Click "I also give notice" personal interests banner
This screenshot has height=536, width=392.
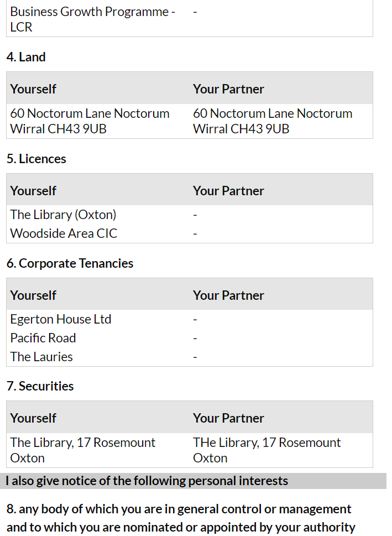pos(147,481)
